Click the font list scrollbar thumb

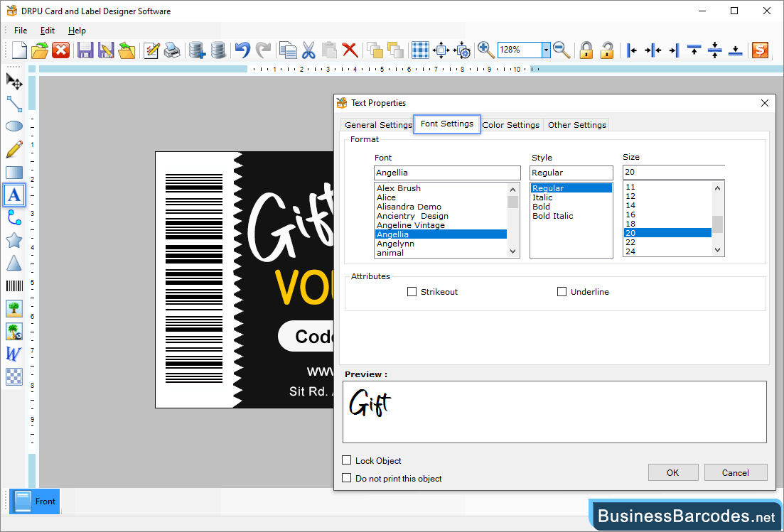tap(512, 202)
